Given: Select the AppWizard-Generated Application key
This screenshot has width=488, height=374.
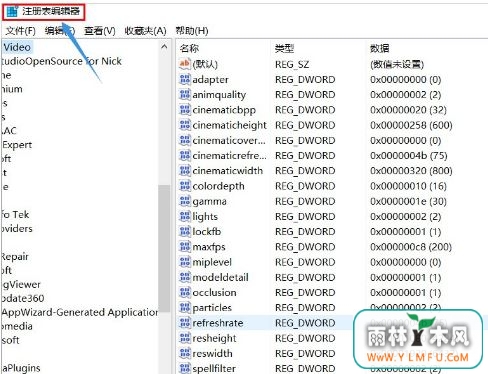Looking at the screenshot, I should point(80,312).
